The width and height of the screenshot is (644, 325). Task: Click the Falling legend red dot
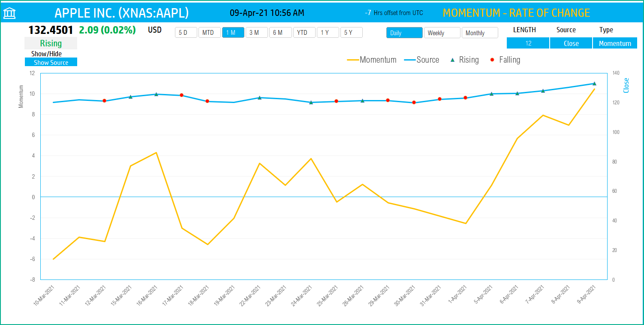point(492,60)
